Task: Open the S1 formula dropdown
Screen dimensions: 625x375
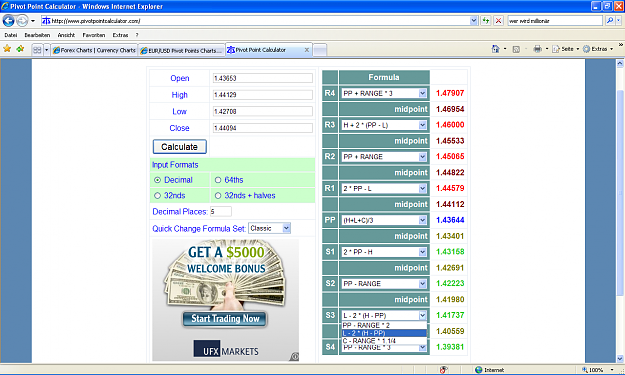Action: pos(384,252)
